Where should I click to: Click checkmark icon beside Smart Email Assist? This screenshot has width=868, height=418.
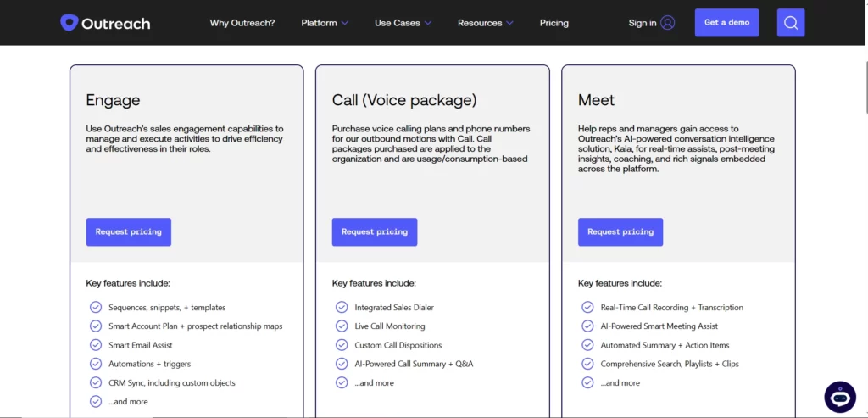point(96,345)
